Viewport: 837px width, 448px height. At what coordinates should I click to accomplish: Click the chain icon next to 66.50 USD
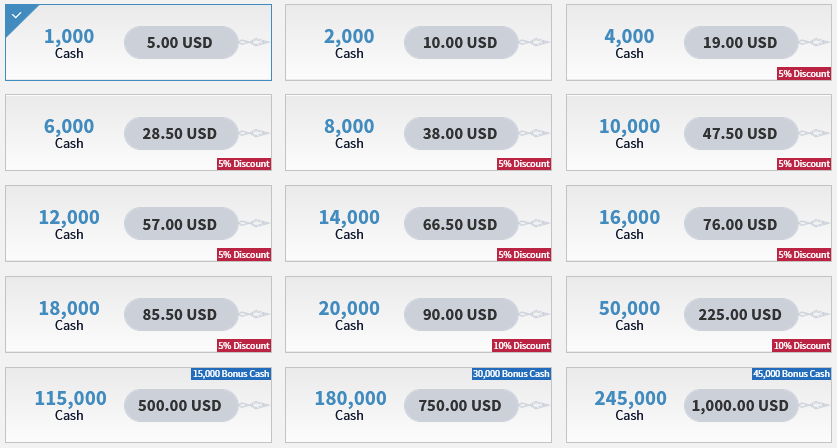coord(535,224)
